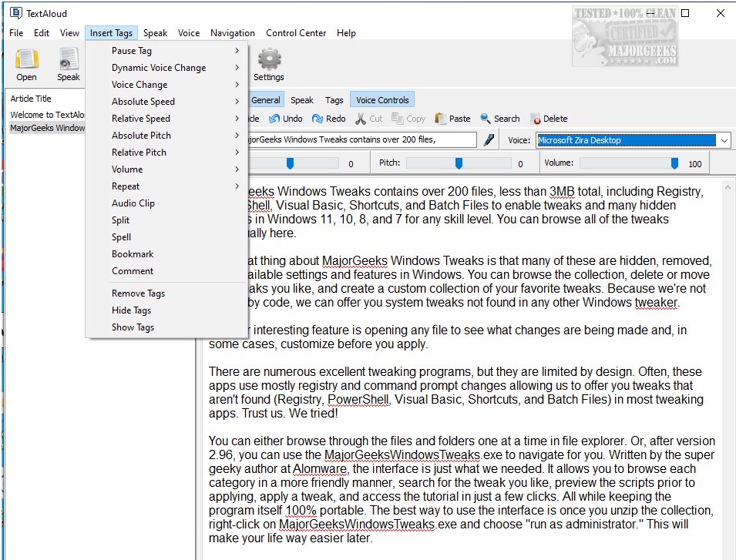This screenshot has height=560, width=736.
Task: Select 'Welcome to TextAloud' article in list
Action: (47, 115)
